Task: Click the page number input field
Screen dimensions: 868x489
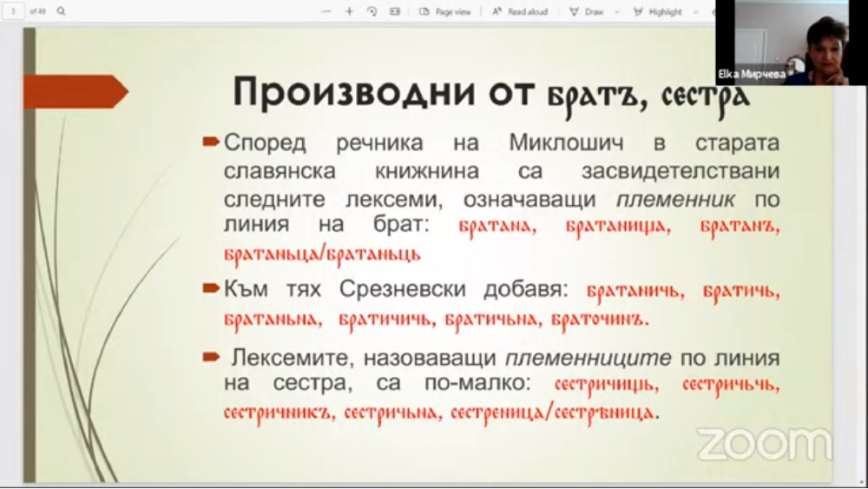Action: [x=13, y=12]
